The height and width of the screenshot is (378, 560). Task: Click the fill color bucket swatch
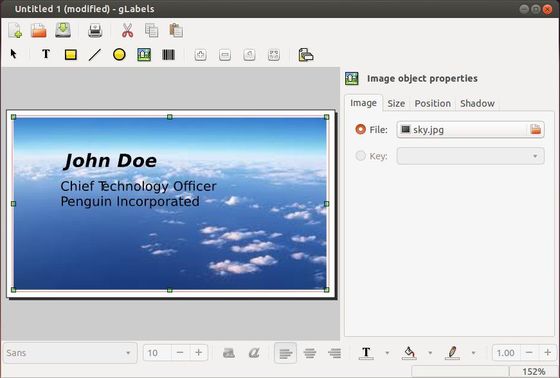point(409,353)
